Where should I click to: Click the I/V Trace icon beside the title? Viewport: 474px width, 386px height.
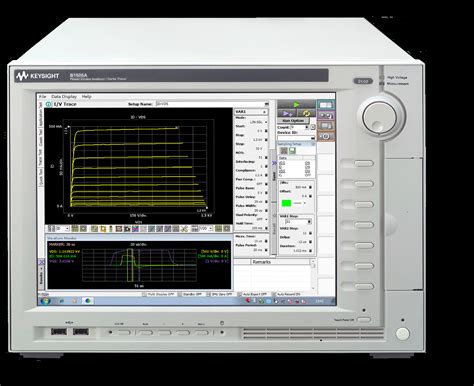[48, 104]
